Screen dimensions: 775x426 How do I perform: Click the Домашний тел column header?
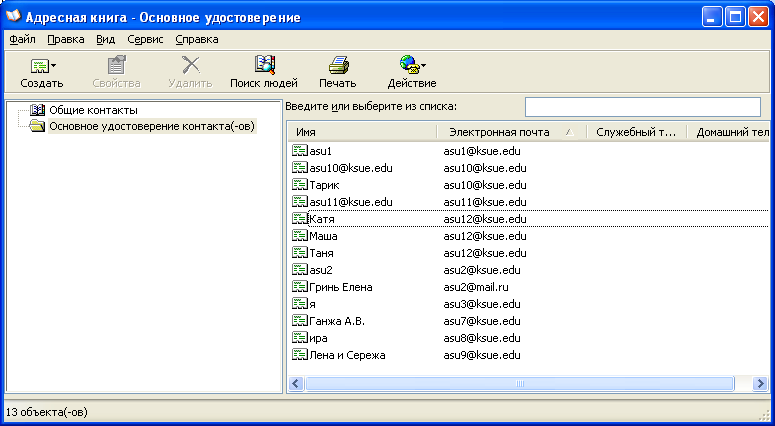730,132
